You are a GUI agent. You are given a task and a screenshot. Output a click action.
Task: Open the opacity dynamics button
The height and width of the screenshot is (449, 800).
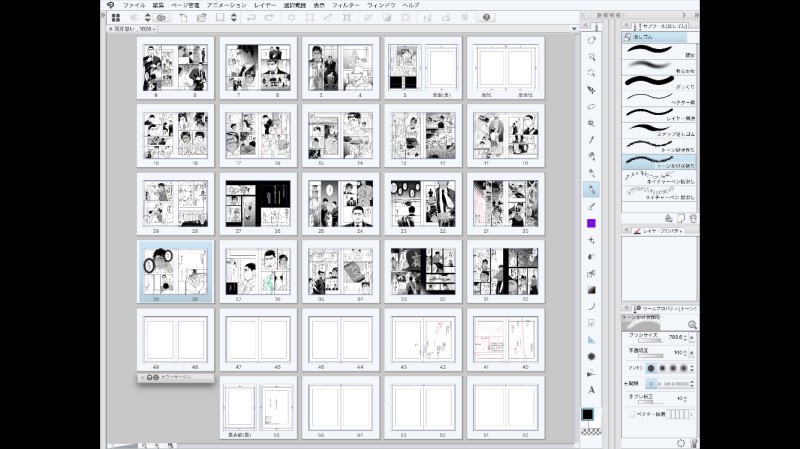click(692, 353)
